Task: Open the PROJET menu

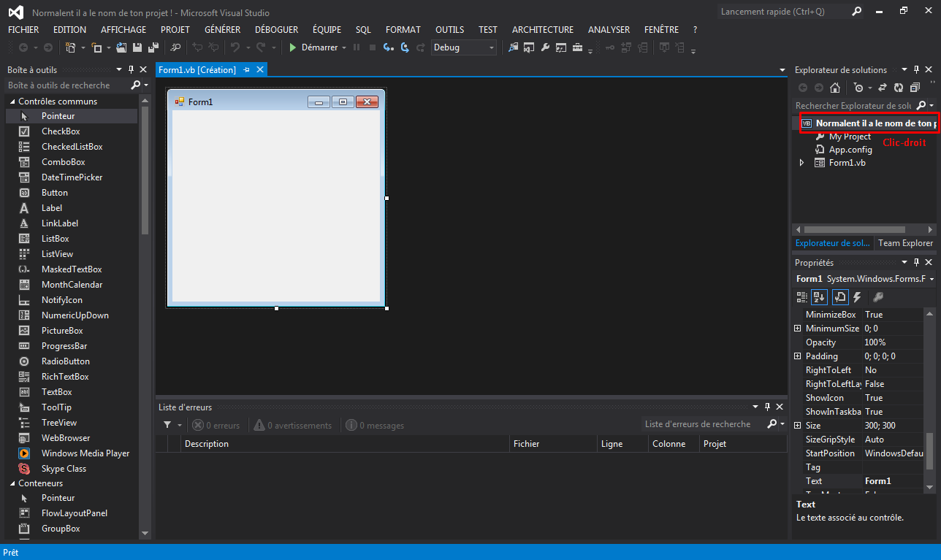Action: pos(175,30)
